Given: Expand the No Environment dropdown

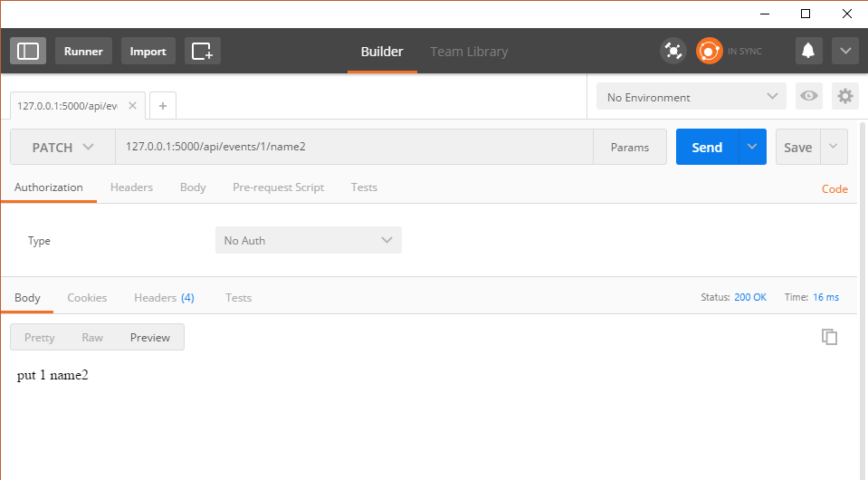Looking at the screenshot, I should click(x=692, y=97).
